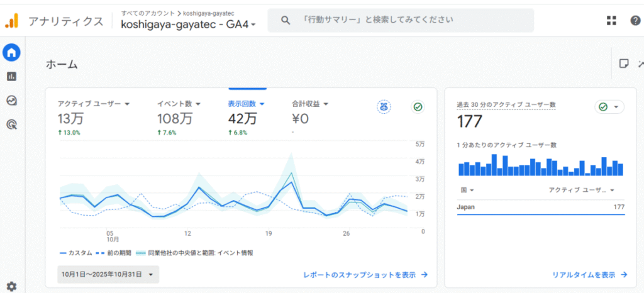
Task: Open レポートのスナップショットを表示 link
Action: tap(365, 275)
